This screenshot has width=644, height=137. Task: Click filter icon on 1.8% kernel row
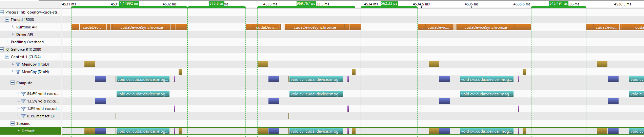tap(23, 109)
